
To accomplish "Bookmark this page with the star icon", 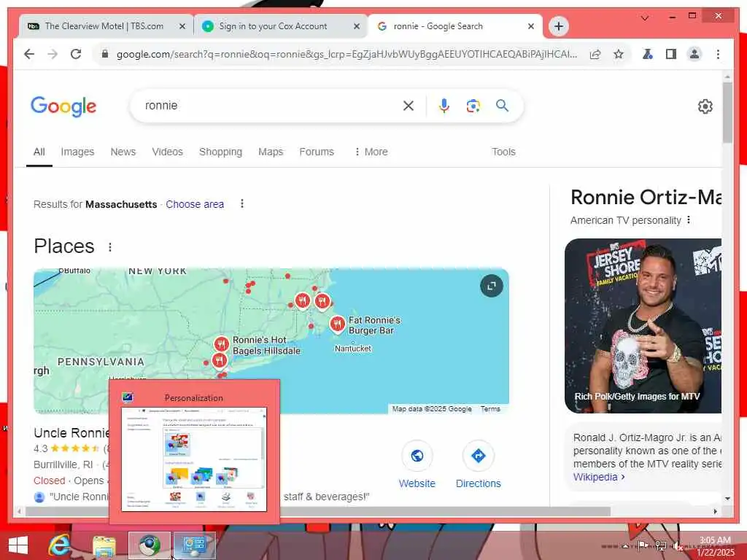I will click(619, 54).
